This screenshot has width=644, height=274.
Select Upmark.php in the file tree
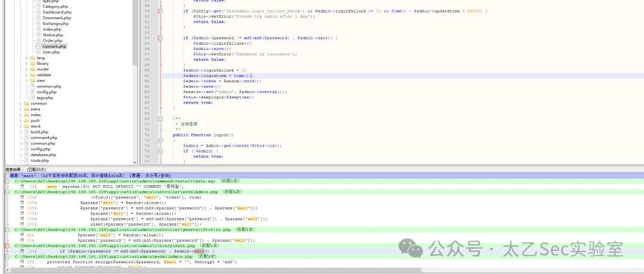tap(54, 46)
